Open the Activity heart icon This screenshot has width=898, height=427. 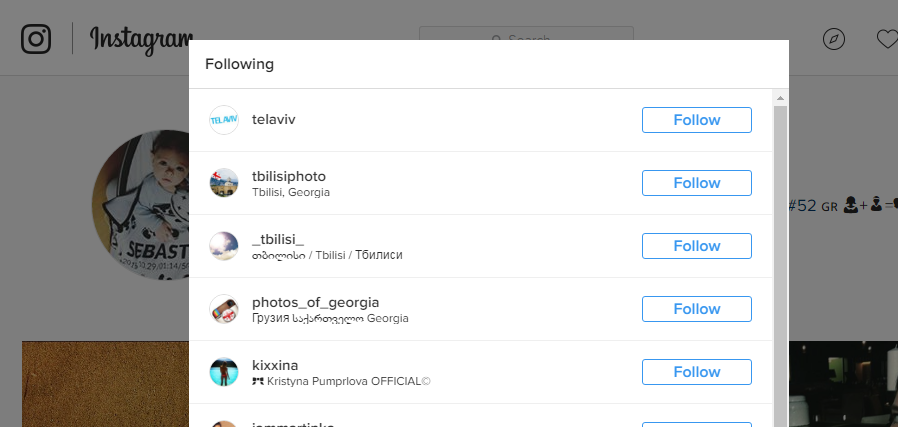coord(887,39)
